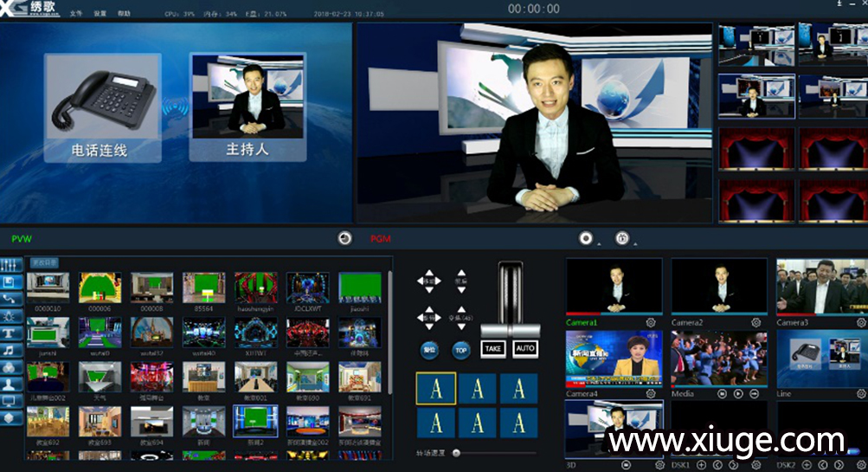
Task: Open settings gear for Camera1
Action: click(x=650, y=322)
